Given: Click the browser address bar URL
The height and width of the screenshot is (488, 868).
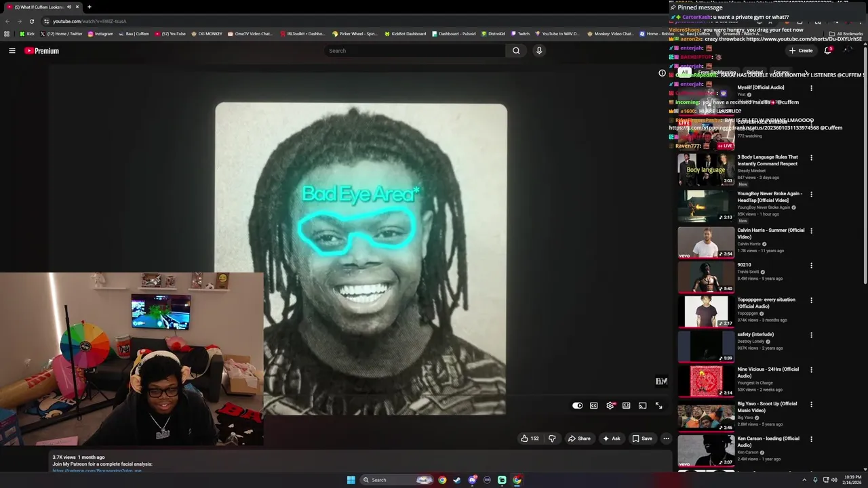Looking at the screenshot, I should pos(90,21).
